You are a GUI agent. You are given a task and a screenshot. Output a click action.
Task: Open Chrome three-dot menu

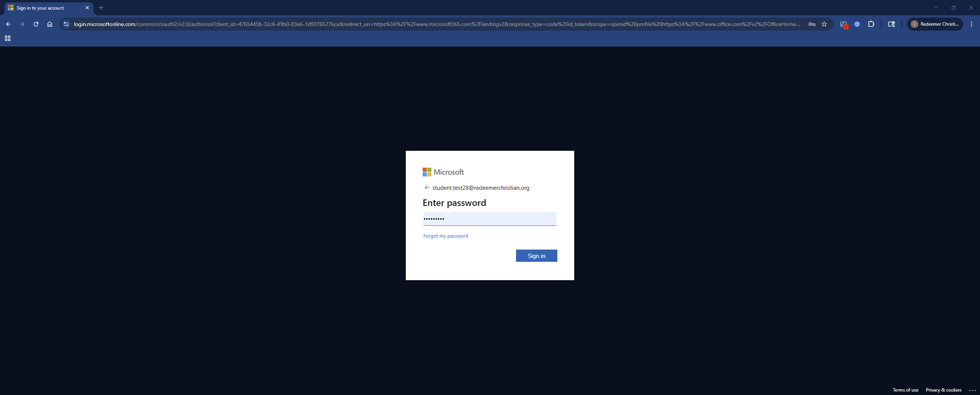972,24
